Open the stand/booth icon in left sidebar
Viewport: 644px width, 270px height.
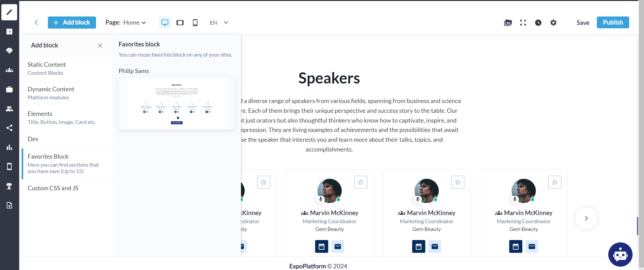pyautogui.click(x=9, y=186)
